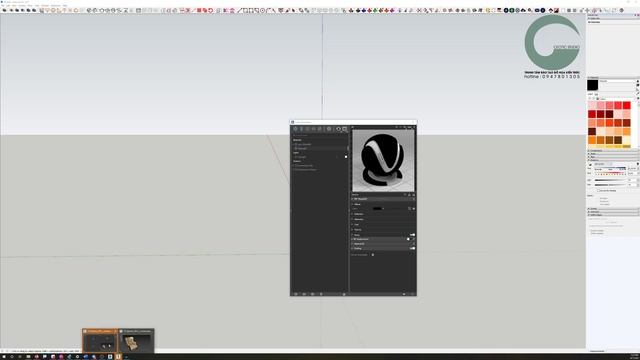
Task: Open Windows Start button on taskbar
Action: pyautogui.click(x=4, y=357)
